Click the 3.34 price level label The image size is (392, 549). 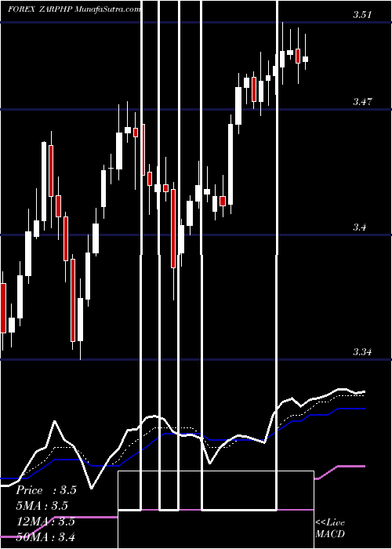(x=362, y=352)
